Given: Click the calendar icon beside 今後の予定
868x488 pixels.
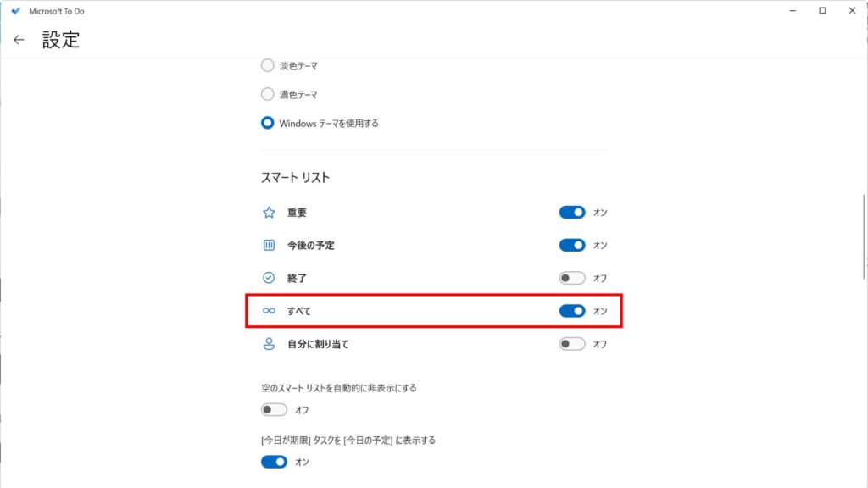Looking at the screenshot, I should 269,246.
